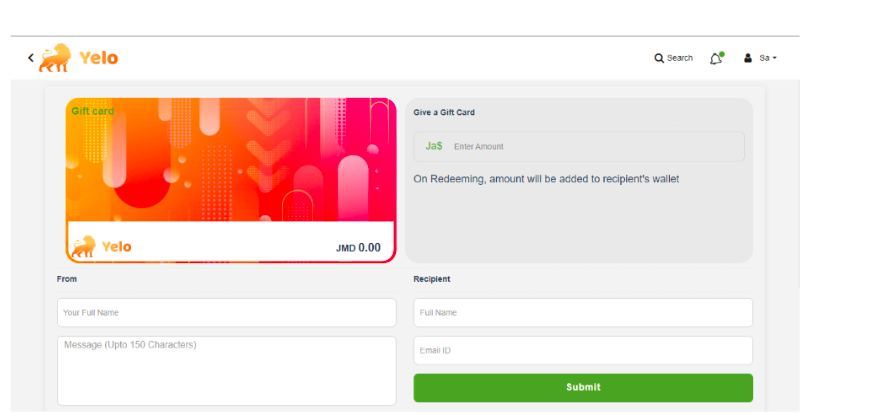Viewport: 883px width, 414px height.
Task: Click the Message text area
Action: click(226, 371)
